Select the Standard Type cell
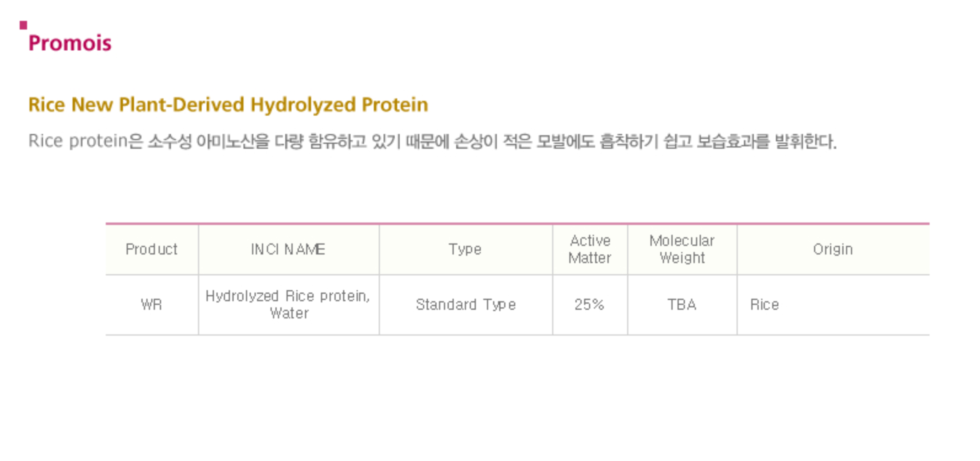Image resolution: width=980 pixels, height=461 pixels. click(466, 305)
